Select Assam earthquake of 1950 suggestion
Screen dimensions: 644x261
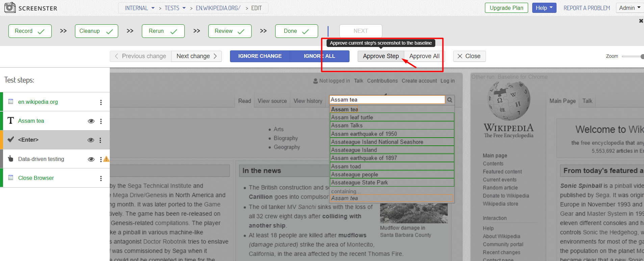click(392, 134)
